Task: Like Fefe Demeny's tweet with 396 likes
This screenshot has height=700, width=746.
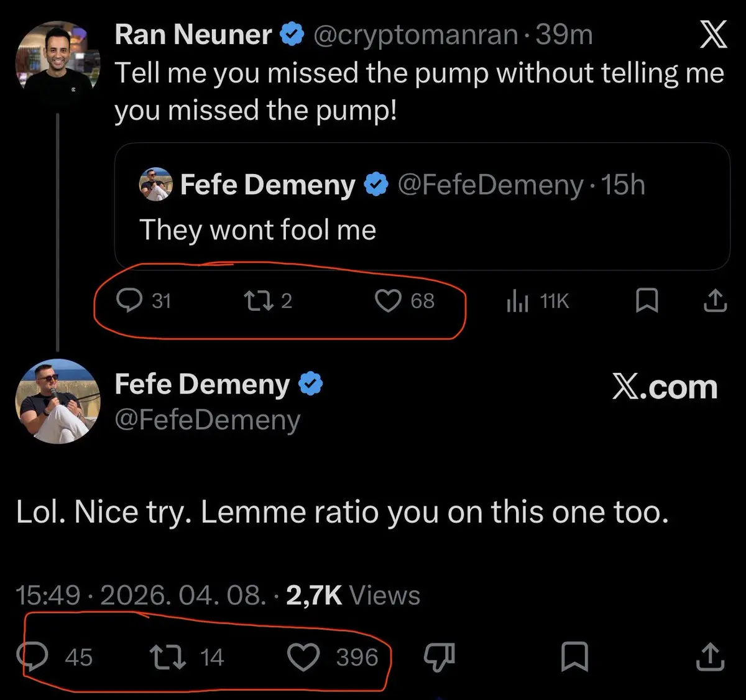Action: pos(303,657)
